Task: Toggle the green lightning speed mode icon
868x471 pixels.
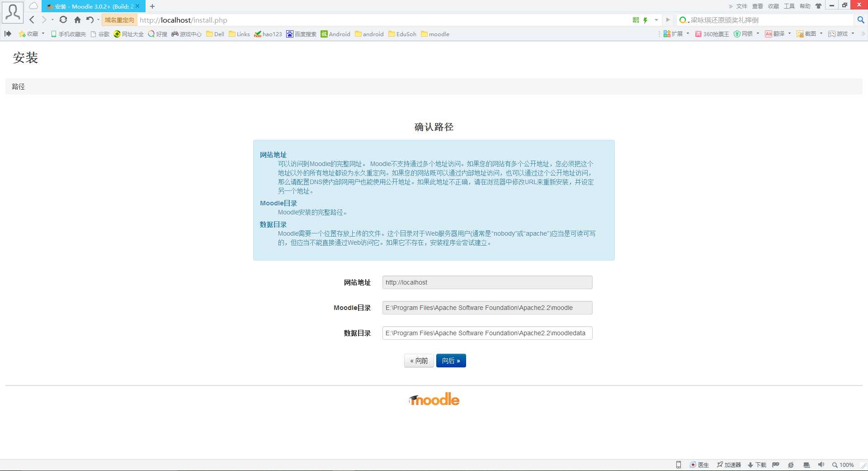Action: [x=646, y=20]
